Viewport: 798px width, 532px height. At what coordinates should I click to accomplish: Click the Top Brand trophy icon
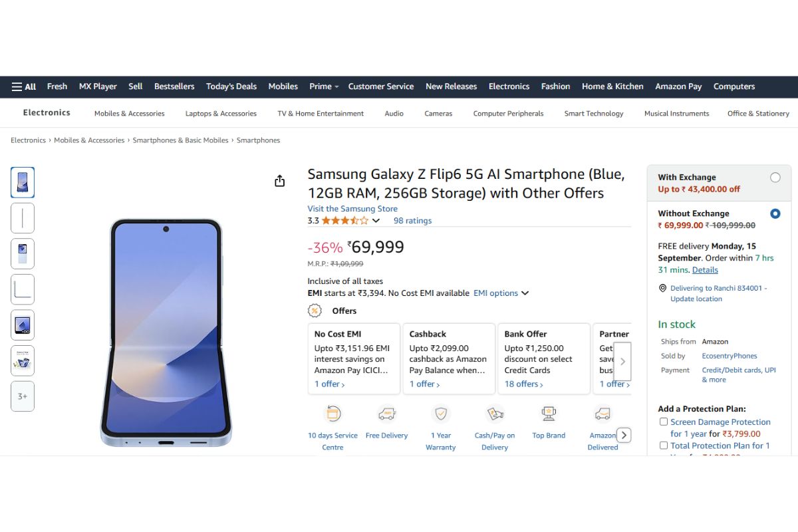(548, 414)
